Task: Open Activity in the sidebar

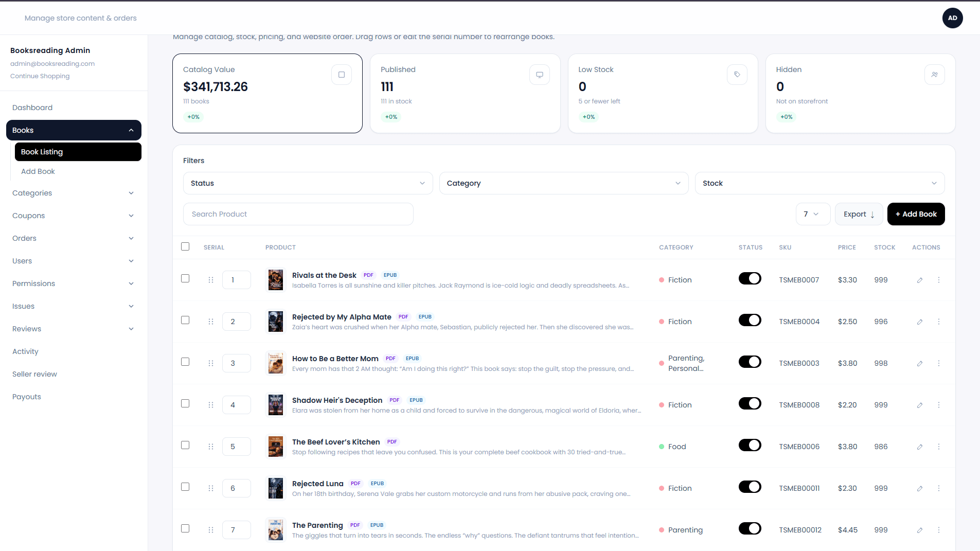Action: coord(25,351)
